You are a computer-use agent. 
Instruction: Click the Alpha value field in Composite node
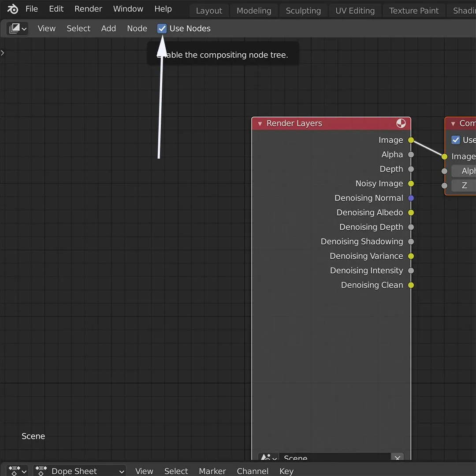[464, 171]
